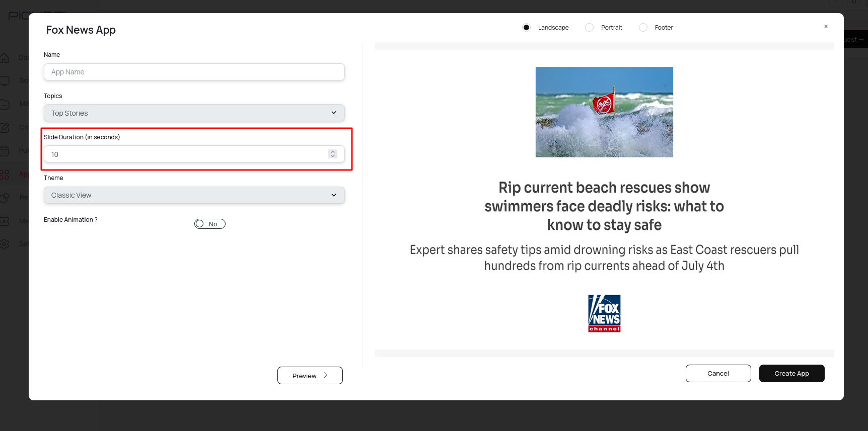This screenshot has height=431, width=868.
Task: Click the Slide Duration number field
Action: coord(194,154)
